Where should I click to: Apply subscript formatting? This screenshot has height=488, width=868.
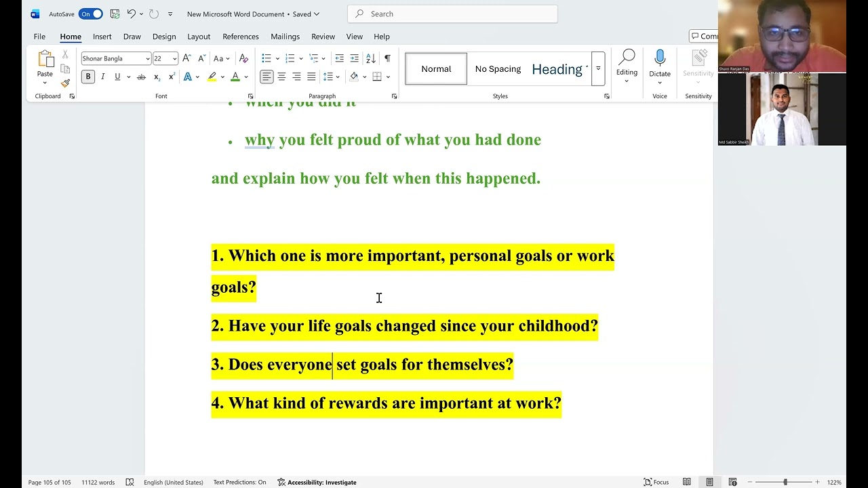pyautogui.click(x=157, y=77)
